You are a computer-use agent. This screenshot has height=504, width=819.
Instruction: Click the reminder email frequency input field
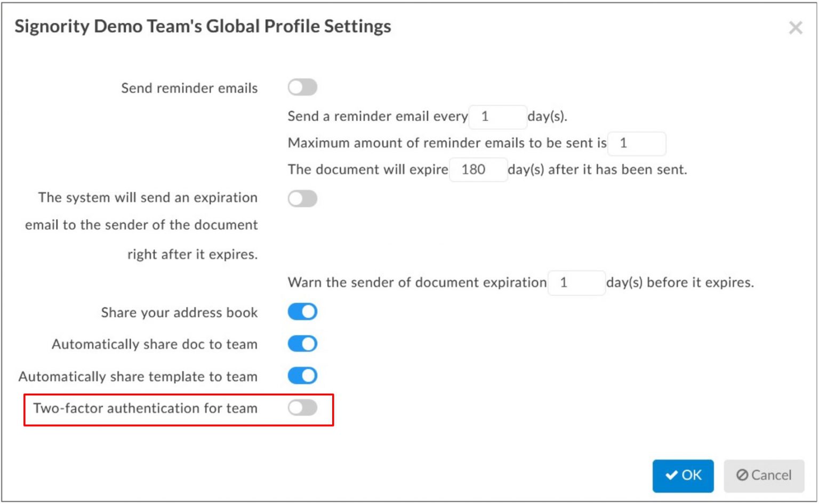coord(497,116)
